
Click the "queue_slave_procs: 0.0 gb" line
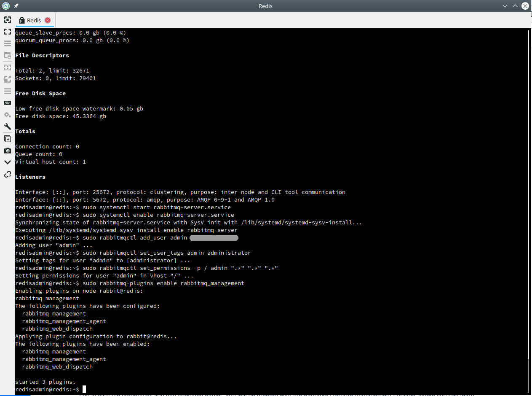(71, 33)
